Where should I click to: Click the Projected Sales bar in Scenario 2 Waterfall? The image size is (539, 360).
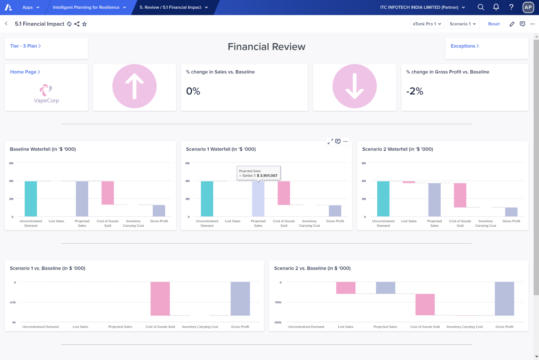coord(434,200)
